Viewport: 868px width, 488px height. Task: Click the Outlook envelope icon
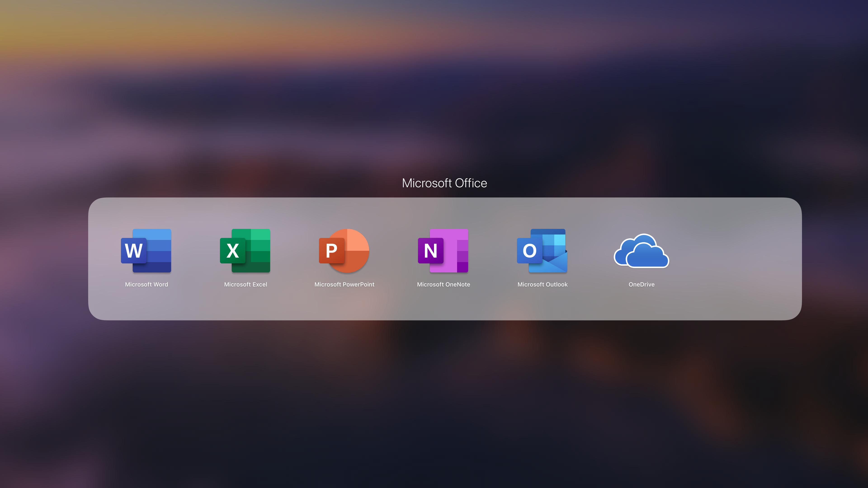pyautogui.click(x=542, y=251)
